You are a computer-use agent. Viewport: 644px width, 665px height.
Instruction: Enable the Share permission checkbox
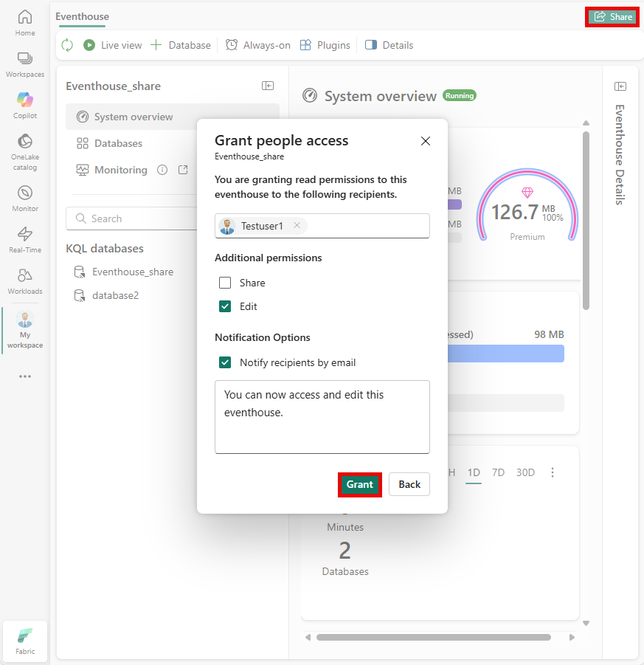pos(225,283)
